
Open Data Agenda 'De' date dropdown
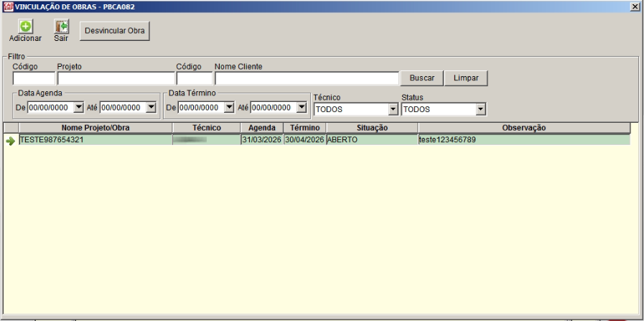[x=78, y=108]
